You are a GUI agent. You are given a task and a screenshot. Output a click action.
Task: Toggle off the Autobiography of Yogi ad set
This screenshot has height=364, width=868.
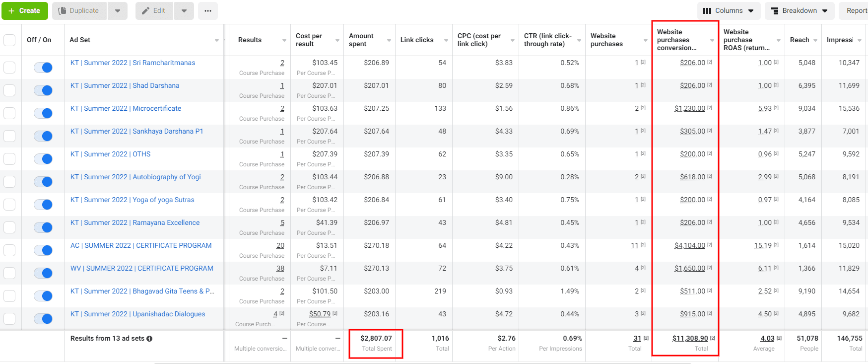coord(43,181)
